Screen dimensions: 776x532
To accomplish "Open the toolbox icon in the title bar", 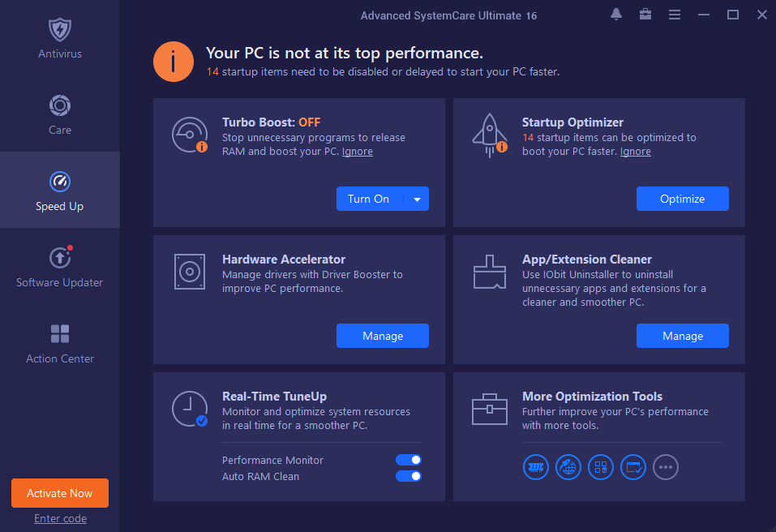I will click(645, 15).
